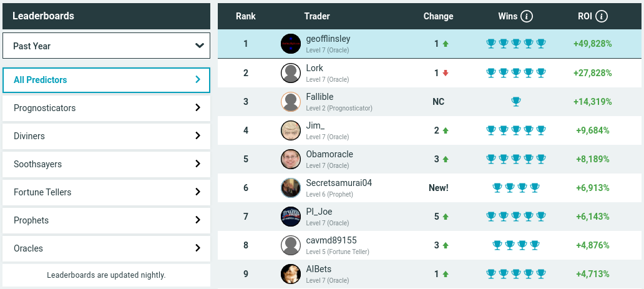Image resolution: width=644 pixels, height=289 pixels.
Task: Expand the Oracles category chevron
Action: [198, 248]
